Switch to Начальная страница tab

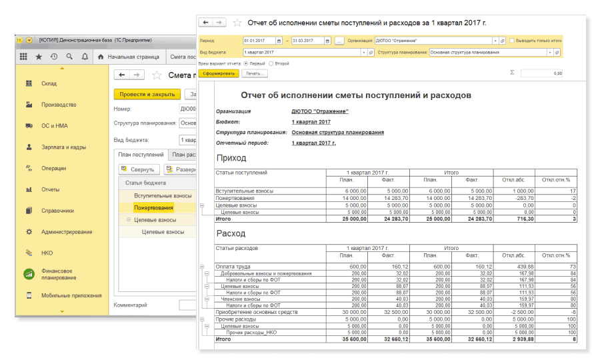point(129,57)
